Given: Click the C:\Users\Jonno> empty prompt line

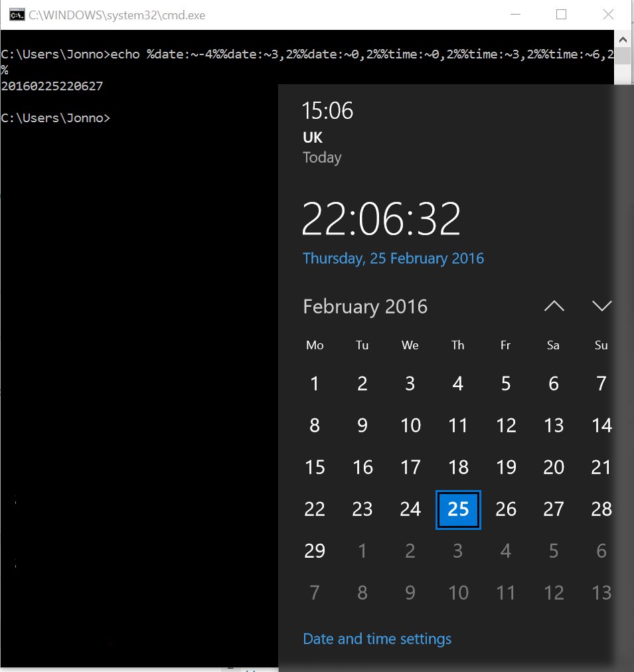Looking at the screenshot, I should 55,118.
